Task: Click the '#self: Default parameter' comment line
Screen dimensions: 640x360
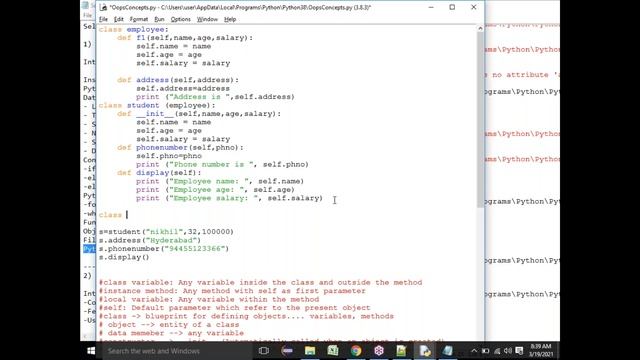Action: click(x=234, y=308)
